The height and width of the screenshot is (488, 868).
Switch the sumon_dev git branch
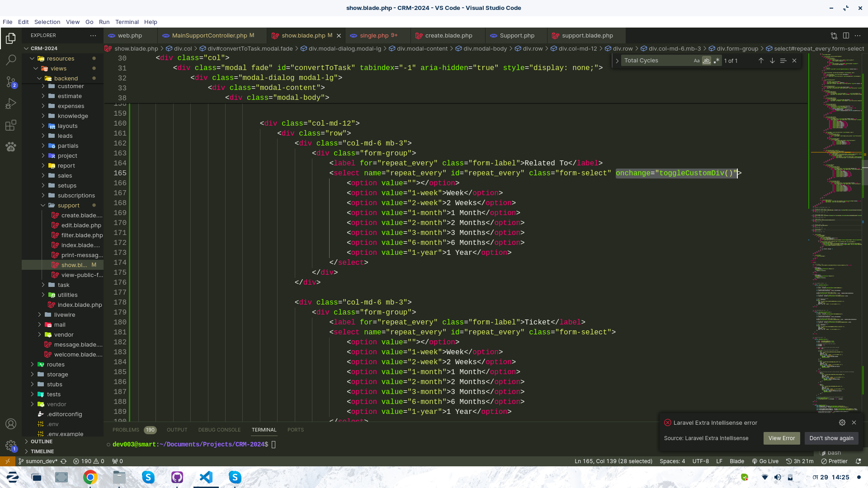38,461
